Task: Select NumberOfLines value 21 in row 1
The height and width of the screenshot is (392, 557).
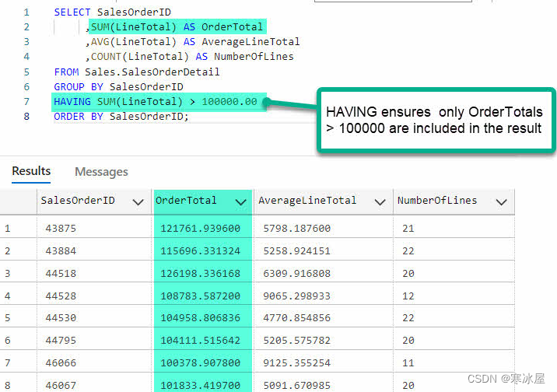Action: click(408, 229)
